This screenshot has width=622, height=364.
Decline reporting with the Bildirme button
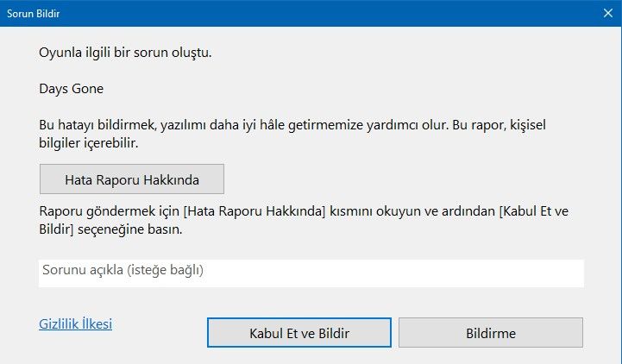click(x=490, y=333)
